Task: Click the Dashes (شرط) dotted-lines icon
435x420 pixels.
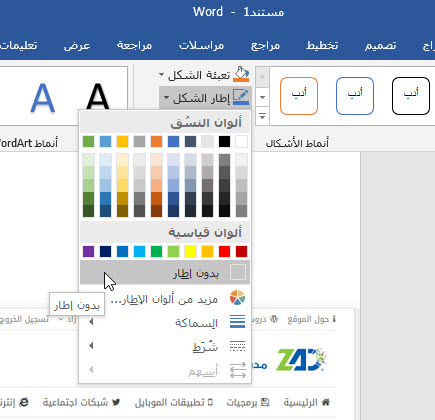Action: point(237,346)
